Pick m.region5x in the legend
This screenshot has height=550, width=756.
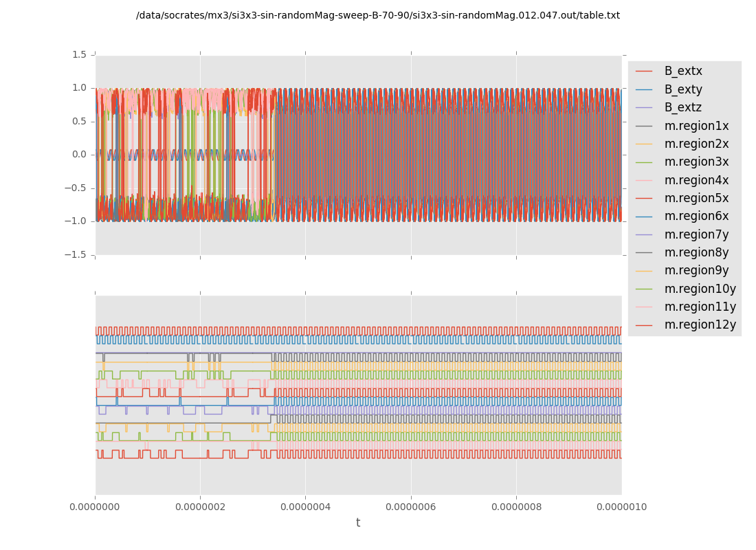tap(696, 198)
